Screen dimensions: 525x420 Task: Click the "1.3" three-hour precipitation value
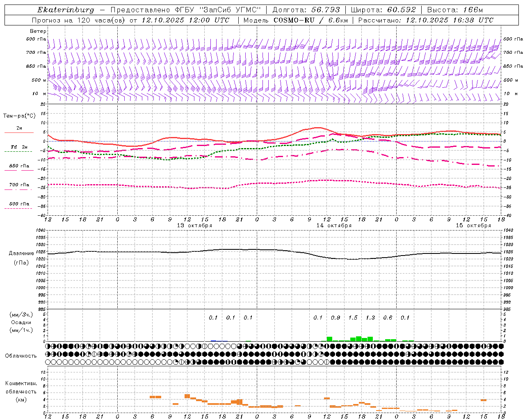tap(370, 318)
